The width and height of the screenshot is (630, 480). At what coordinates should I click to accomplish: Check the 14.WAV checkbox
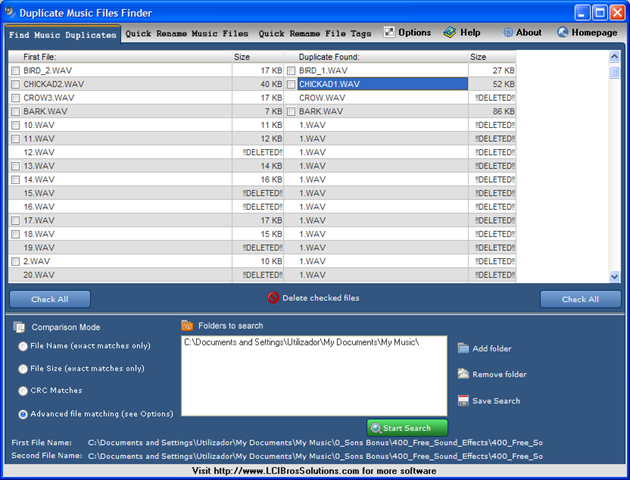[15, 180]
